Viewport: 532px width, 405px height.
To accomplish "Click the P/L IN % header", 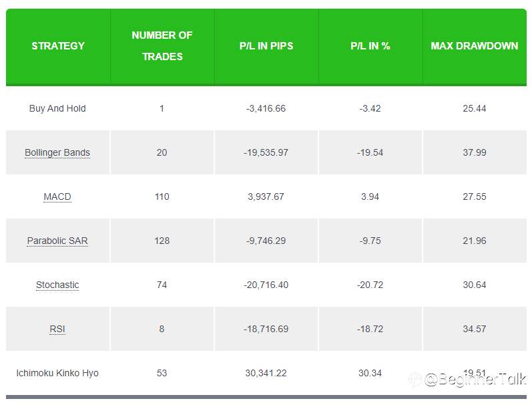I will point(370,46).
